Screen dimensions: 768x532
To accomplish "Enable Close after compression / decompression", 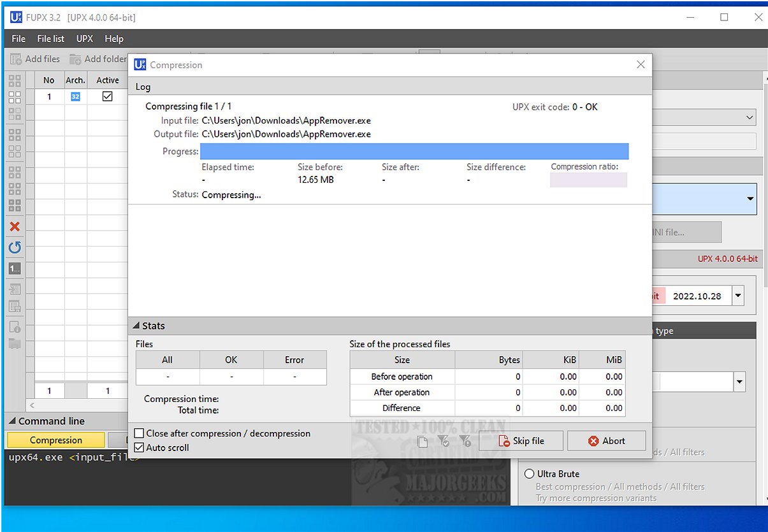I will [x=139, y=433].
